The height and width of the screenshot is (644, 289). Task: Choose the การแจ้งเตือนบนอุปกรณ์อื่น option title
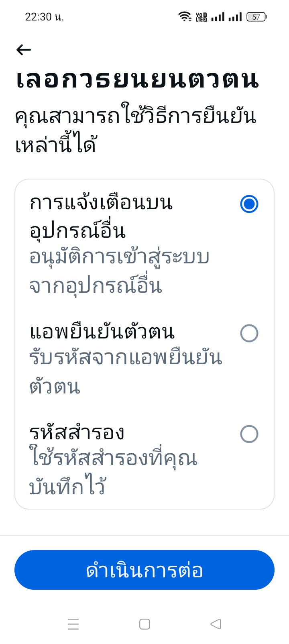coord(101,217)
